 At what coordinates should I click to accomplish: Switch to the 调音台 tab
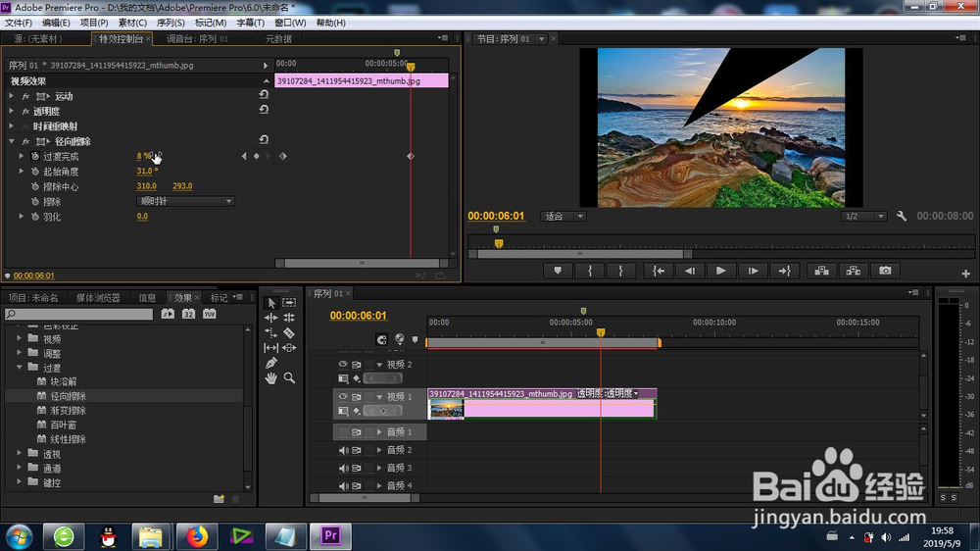(x=197, y=39)
